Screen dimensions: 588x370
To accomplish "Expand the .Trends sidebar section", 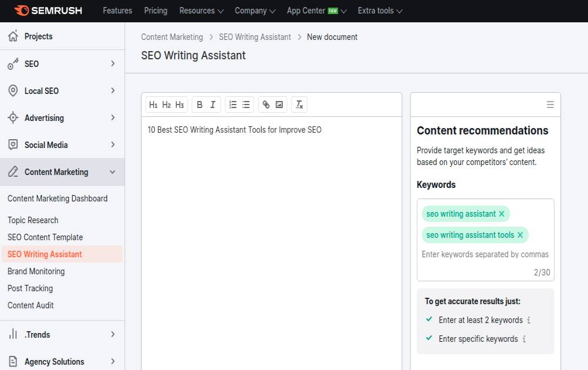I will point(113,334).
